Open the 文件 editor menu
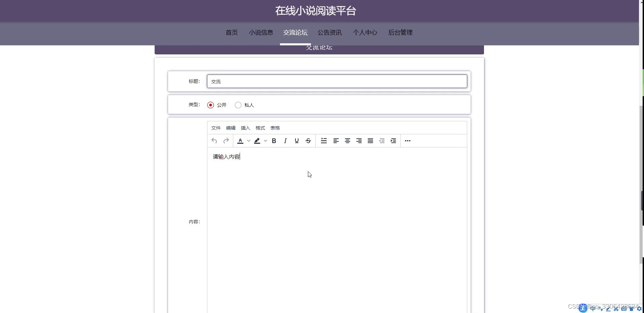Viewport: 644px width, 313px height. pos(216,128)
